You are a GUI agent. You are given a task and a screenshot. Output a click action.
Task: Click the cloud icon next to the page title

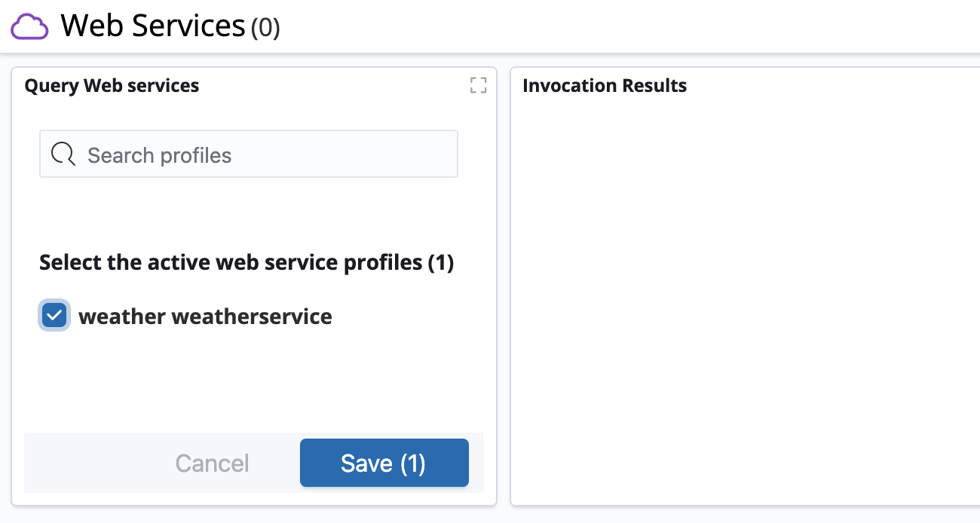[x=29, y=26]
